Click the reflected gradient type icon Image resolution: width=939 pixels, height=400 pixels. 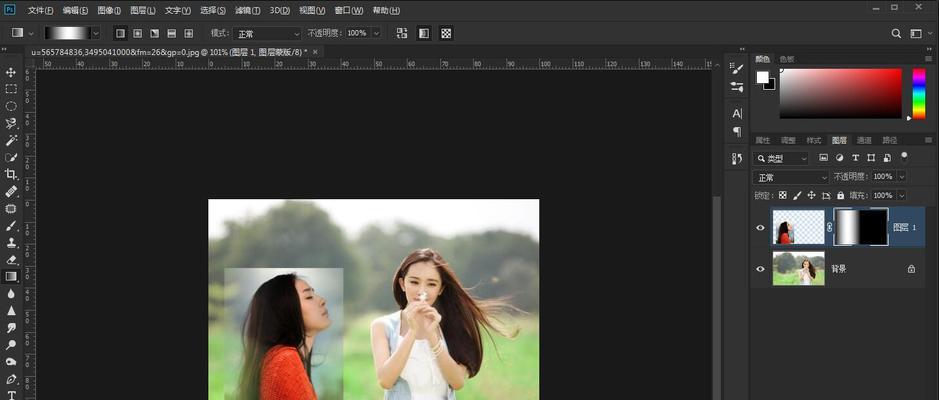(x=171, y=34)
